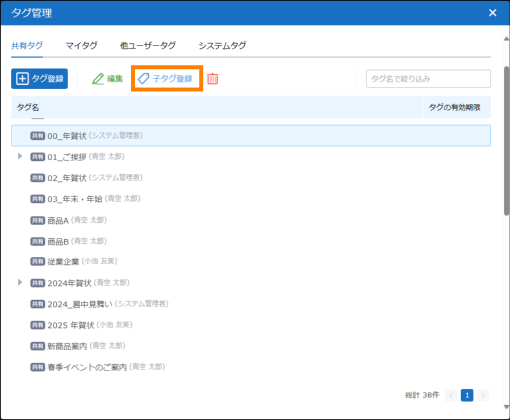The height and width of the screenshot is (420, 510).
Task: Switch to the マイタグ tab
Action: tap(81, 46)
